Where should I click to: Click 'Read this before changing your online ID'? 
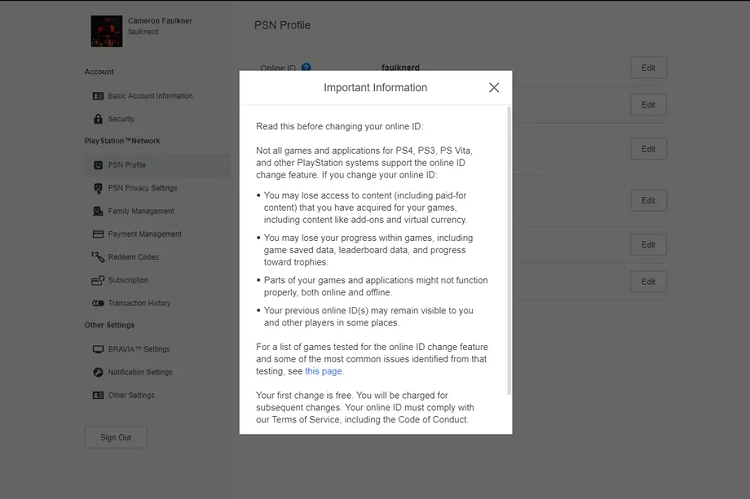click(x=340, y=126)
